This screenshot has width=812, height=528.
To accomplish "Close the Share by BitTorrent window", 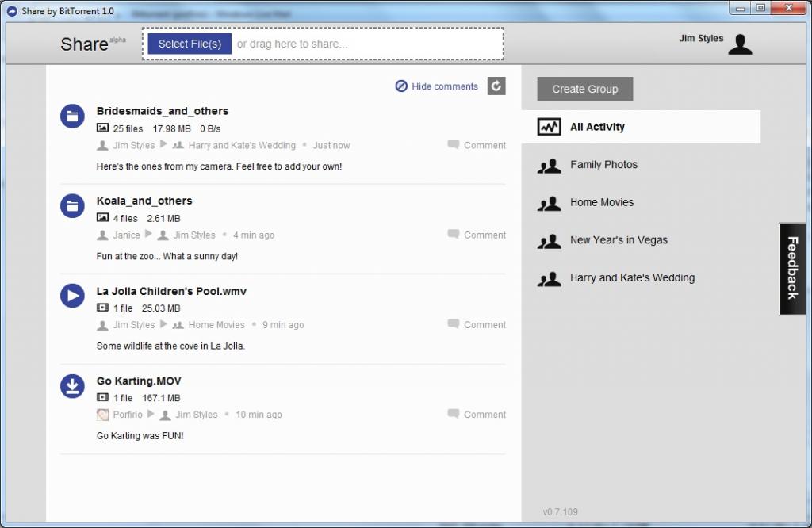I will (788, 8).
